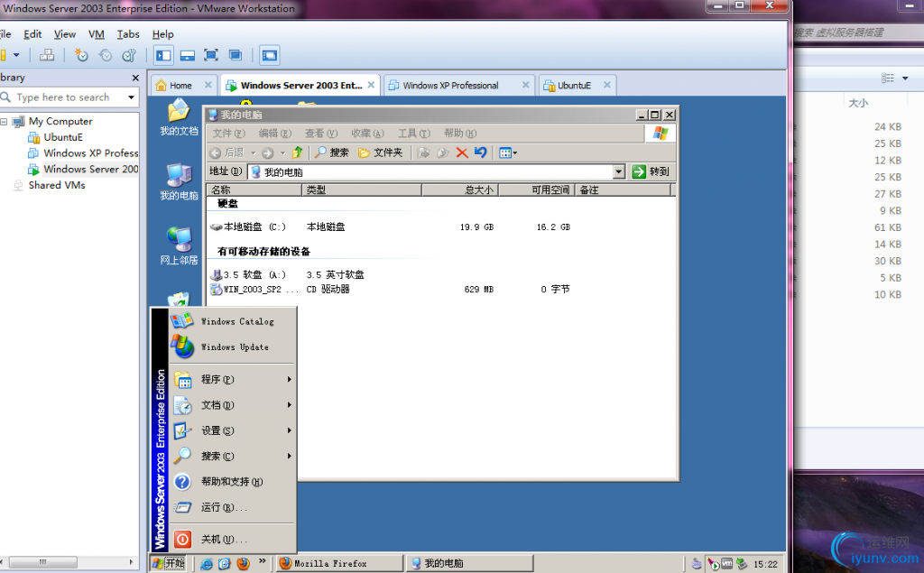Toggle the Library sidebar visibility
Viewport: 924px width, 573px height.
[x=163, y=55]
